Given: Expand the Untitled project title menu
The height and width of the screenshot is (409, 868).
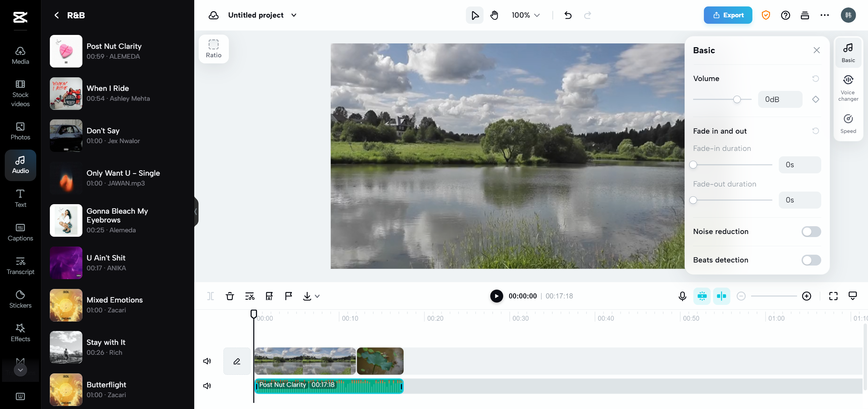Looking at the screenshot, I should [x=294, y=15].
